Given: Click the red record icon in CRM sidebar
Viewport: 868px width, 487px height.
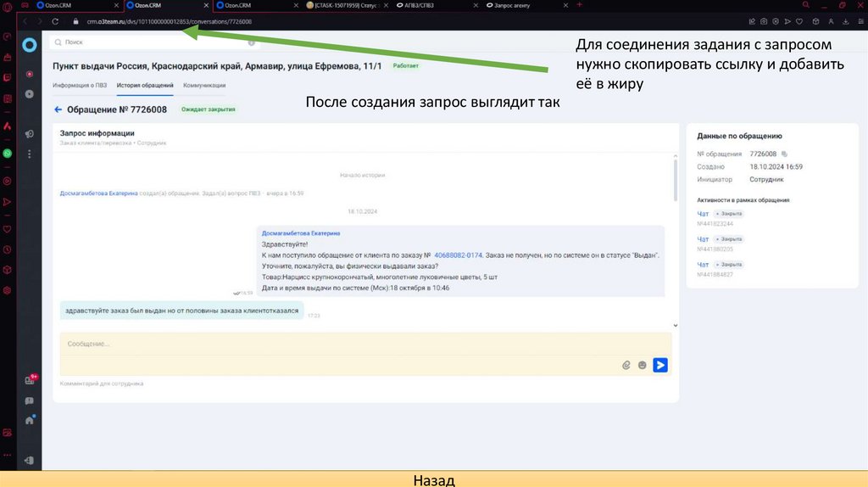Looking at the screenshot, I should point(30,75).
